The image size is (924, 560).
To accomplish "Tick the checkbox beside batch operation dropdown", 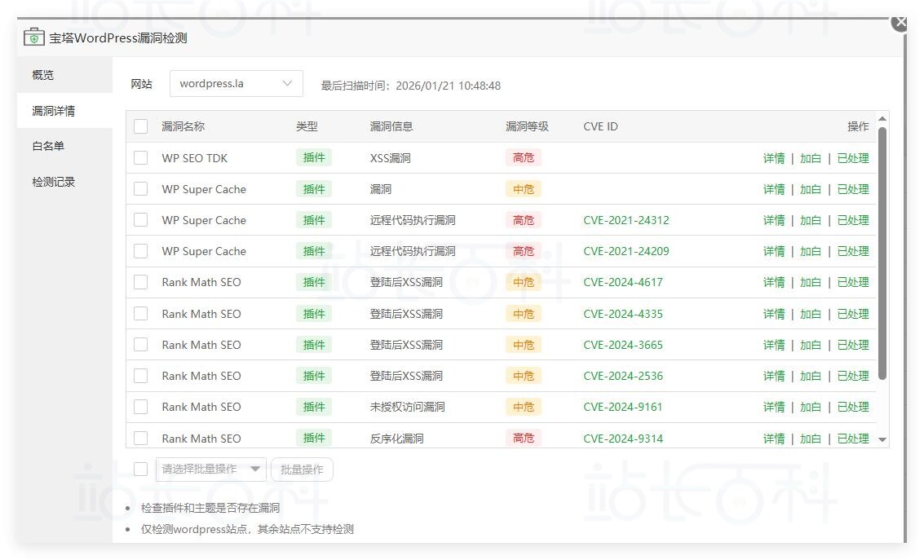I will point(141,470).
